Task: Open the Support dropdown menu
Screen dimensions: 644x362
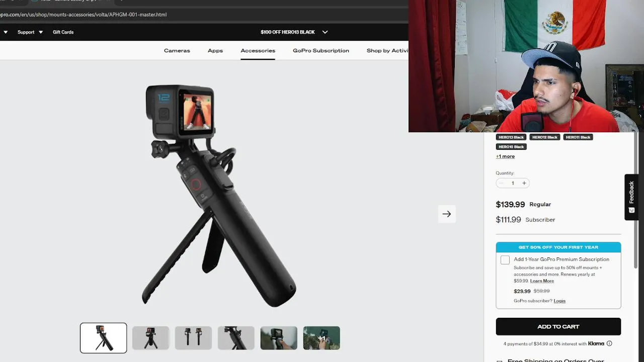Action: tap(30, 32)
